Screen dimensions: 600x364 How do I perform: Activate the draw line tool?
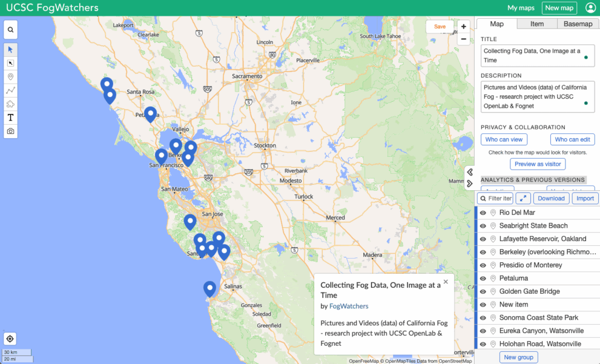click(x=11, y=90)
